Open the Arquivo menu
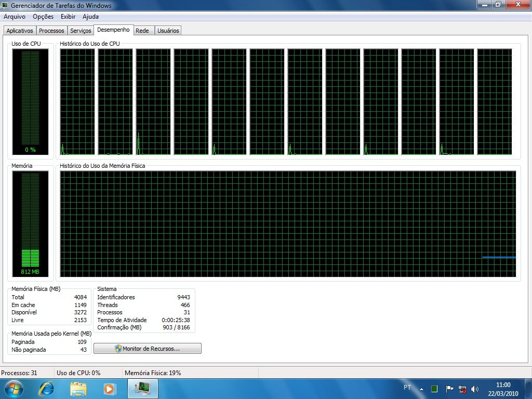532x399 pixels. (x=15, y=17)
